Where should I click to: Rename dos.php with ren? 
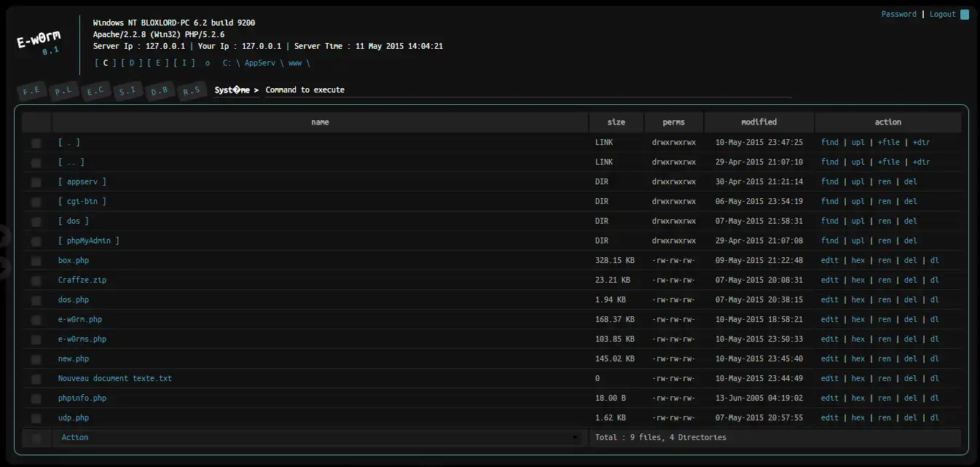(x=885, y=299)
